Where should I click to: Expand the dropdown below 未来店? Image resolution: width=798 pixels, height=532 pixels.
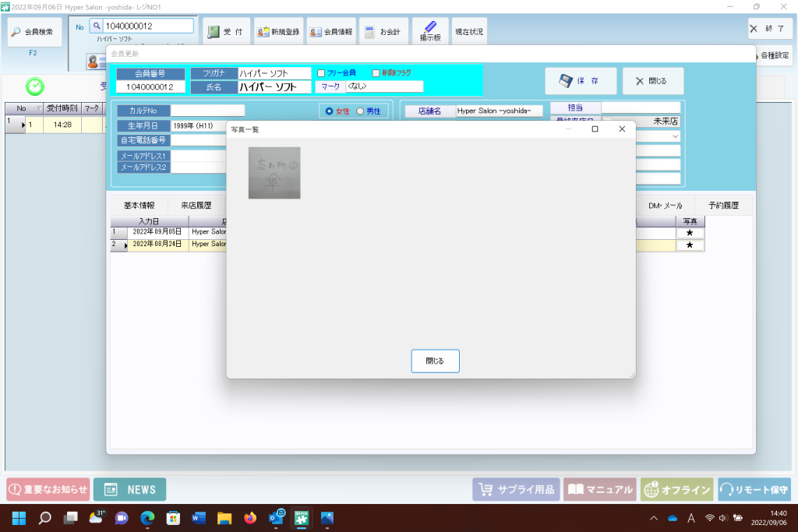tap(674, 136)
